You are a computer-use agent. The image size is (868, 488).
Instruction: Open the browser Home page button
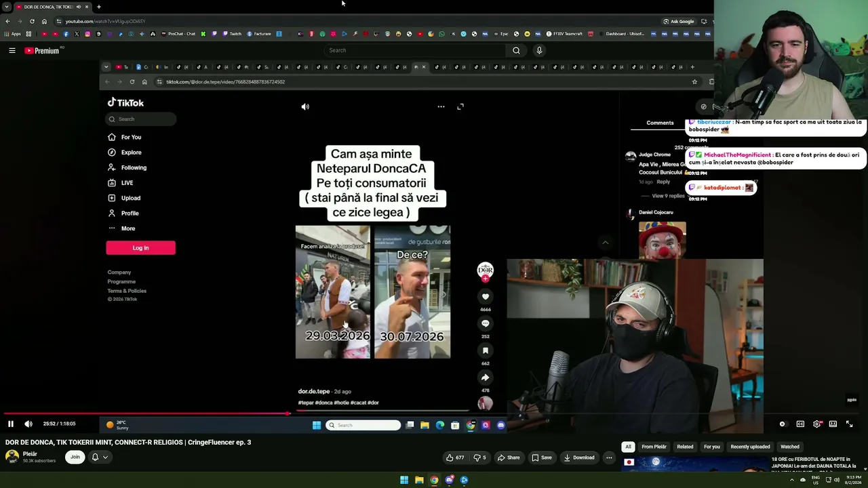coord(45,21)
